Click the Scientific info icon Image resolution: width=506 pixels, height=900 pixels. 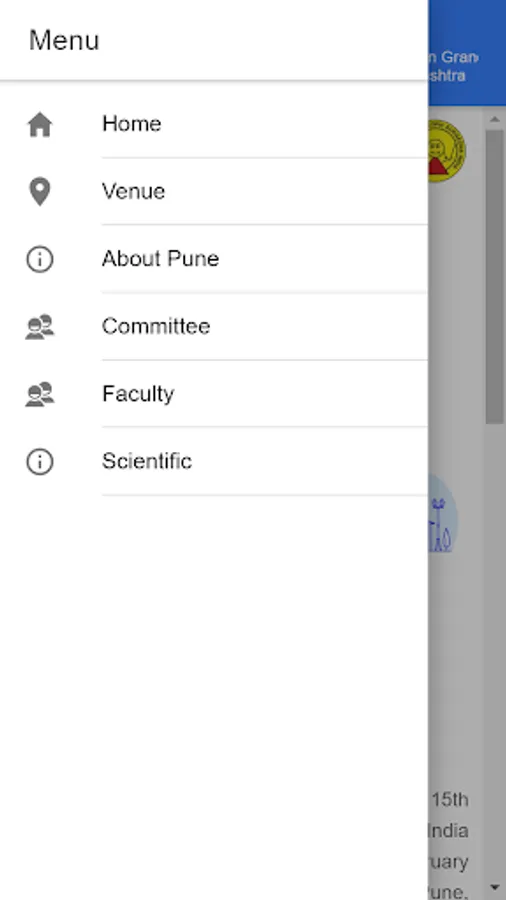point(40,461)
